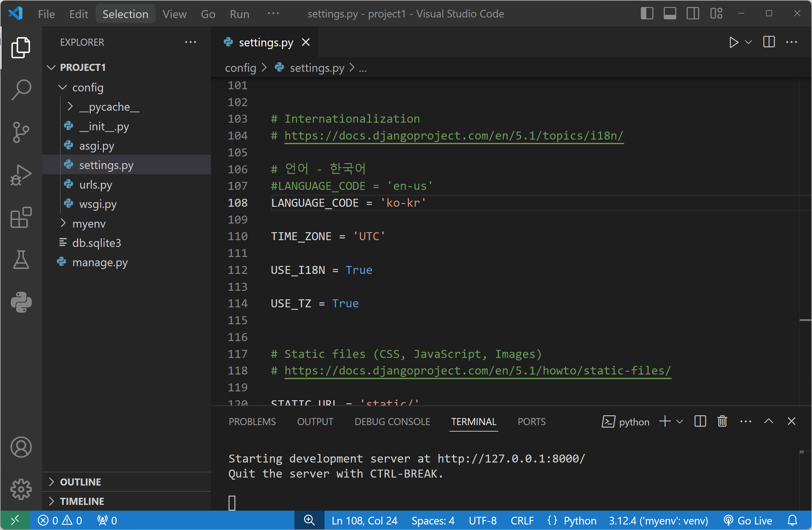This screenshot has height=530, width=812.
Task: Kill terminal with trash icon
Action: click(722, 421)
